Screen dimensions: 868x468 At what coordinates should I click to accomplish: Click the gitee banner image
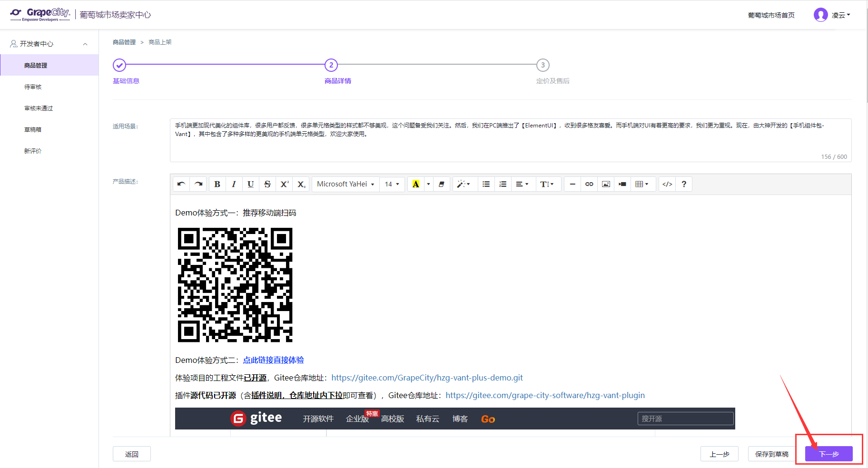455,419
